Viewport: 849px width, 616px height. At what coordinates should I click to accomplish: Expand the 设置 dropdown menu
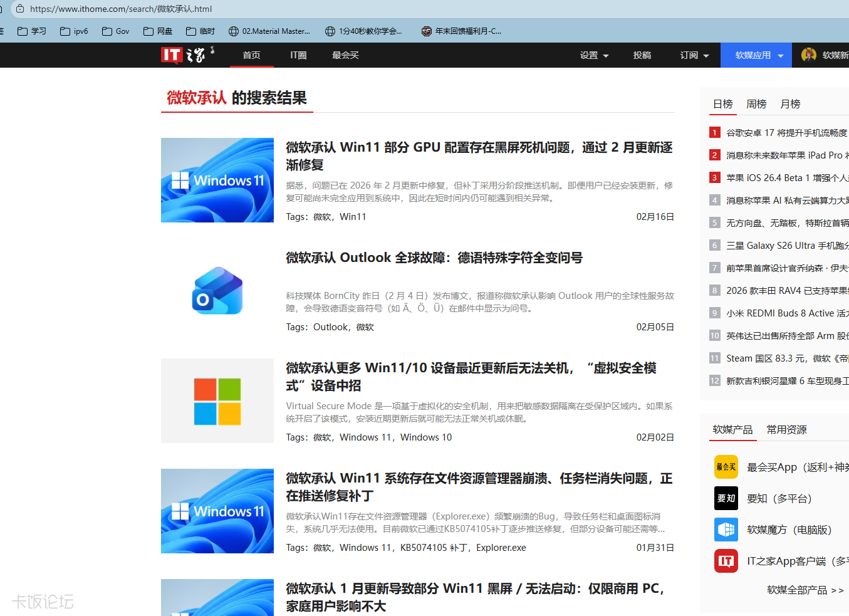tap(594, 55)
